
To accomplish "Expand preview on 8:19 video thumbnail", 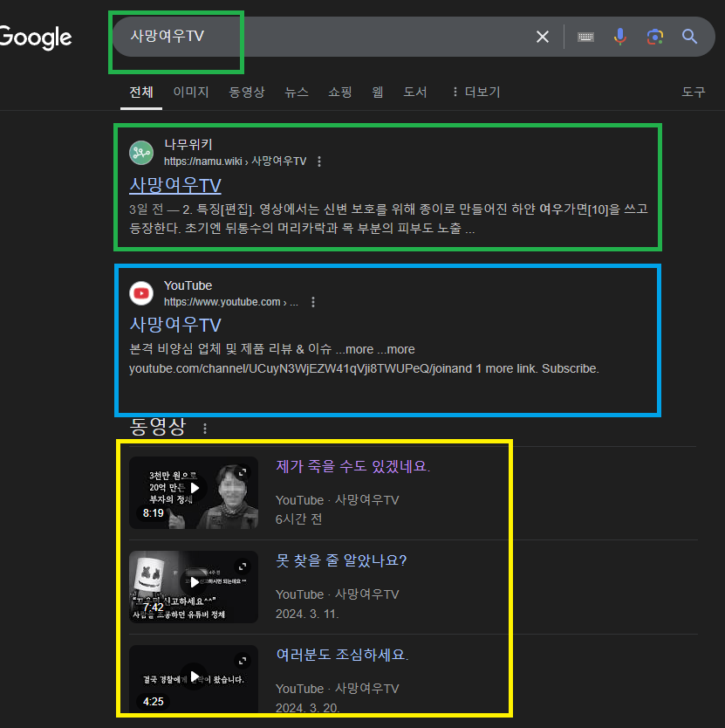I will point(243,472).
